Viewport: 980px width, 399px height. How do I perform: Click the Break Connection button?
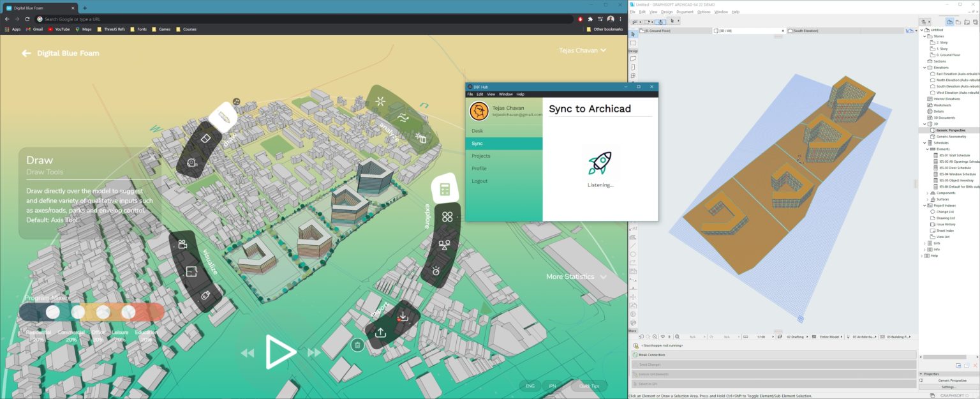tap(651, 354)
